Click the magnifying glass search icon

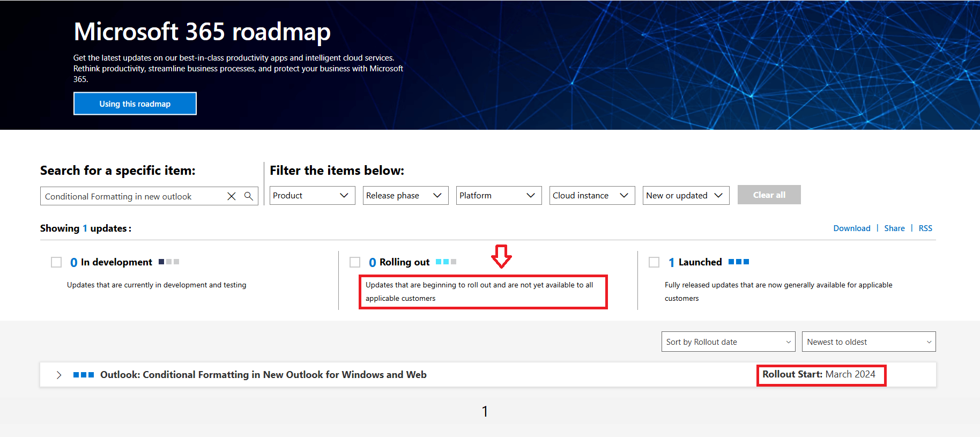[249, 196]
